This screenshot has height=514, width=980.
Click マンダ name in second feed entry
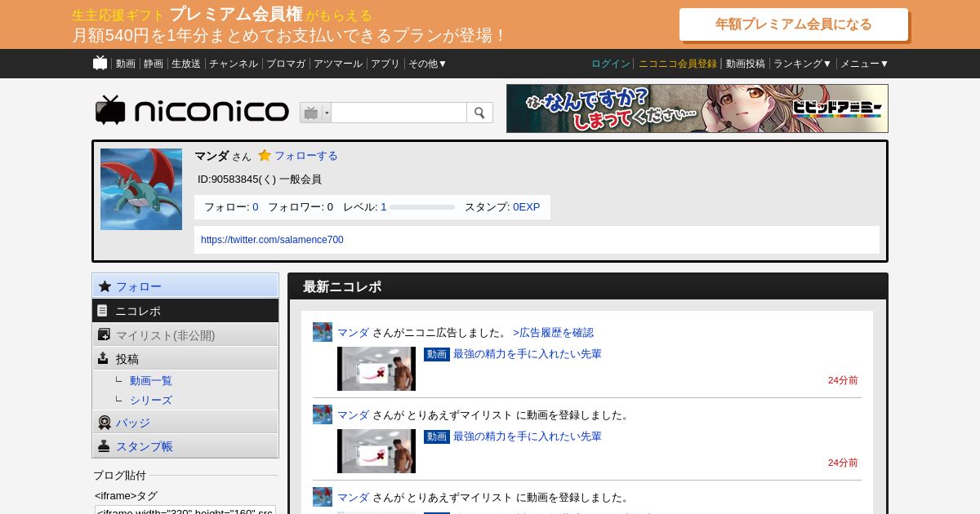(x=354, y=415)
